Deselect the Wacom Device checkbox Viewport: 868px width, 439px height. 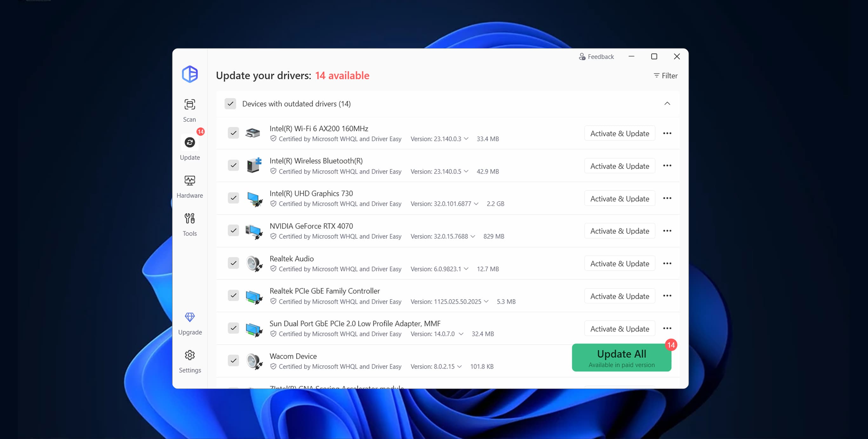[233, 361]
